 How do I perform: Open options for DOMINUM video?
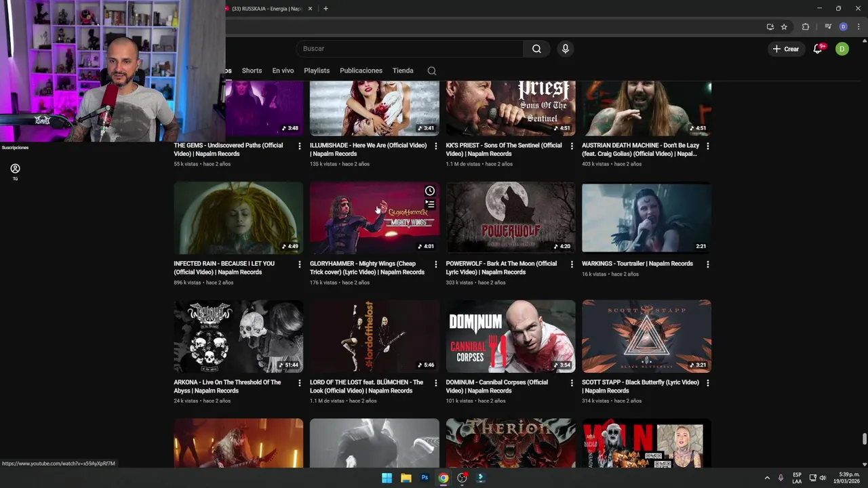pyautogui.click(x=572, y=383)
